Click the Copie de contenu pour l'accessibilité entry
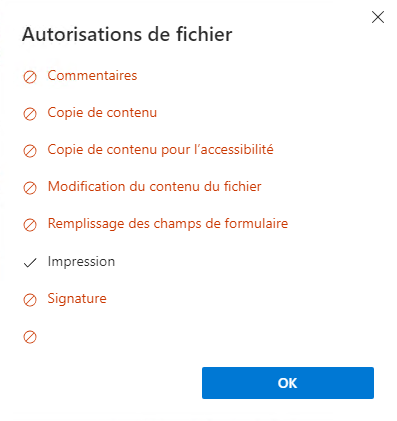 [x=160, y=150]
